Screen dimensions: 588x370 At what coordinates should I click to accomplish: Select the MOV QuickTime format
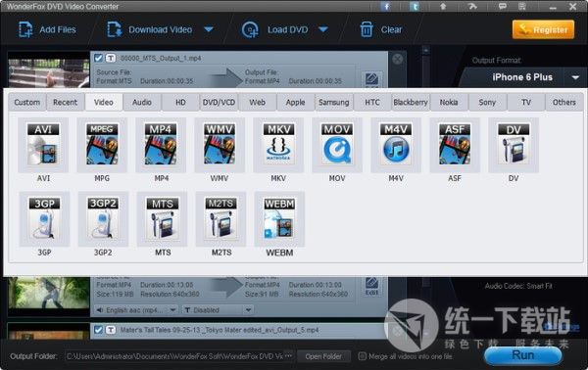point(337,145)
